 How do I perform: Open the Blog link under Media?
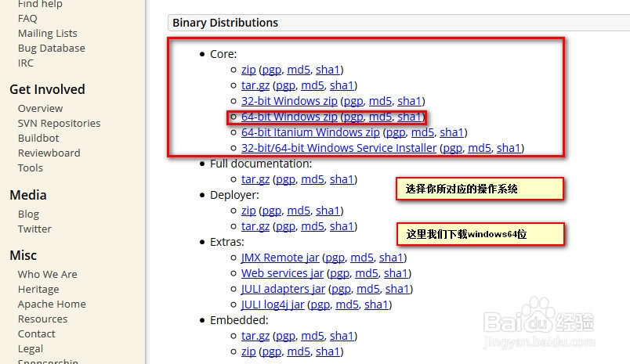(28, 214)
